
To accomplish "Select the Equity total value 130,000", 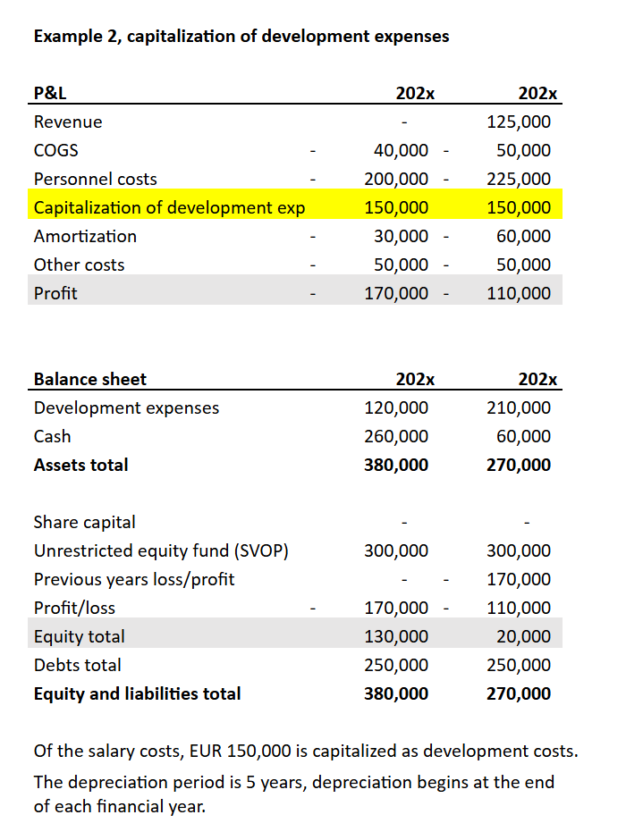I will coord(396,636).
